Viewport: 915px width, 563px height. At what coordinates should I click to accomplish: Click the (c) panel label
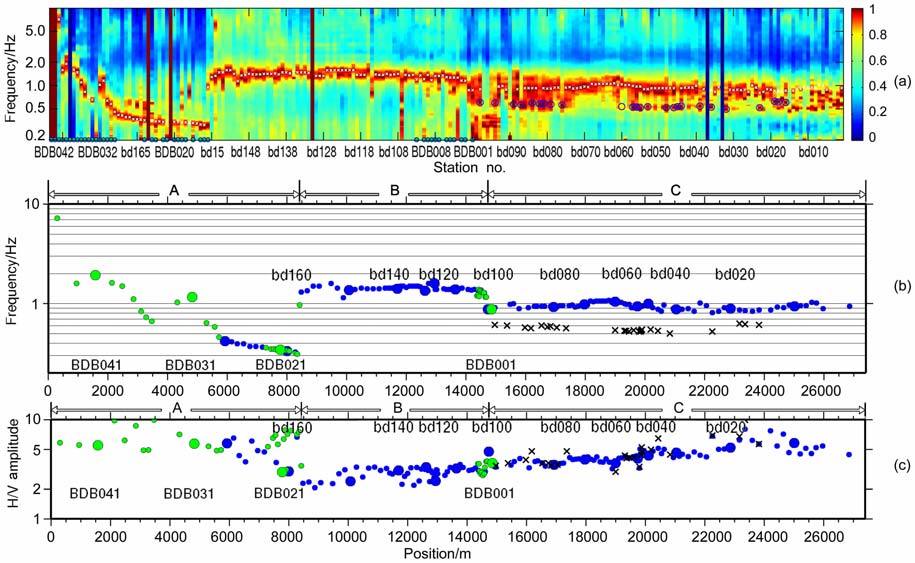[x=900, y=462]
